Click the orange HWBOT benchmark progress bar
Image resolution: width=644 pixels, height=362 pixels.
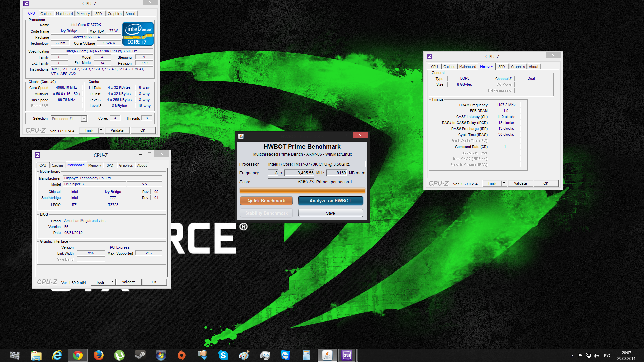(302, 191)
